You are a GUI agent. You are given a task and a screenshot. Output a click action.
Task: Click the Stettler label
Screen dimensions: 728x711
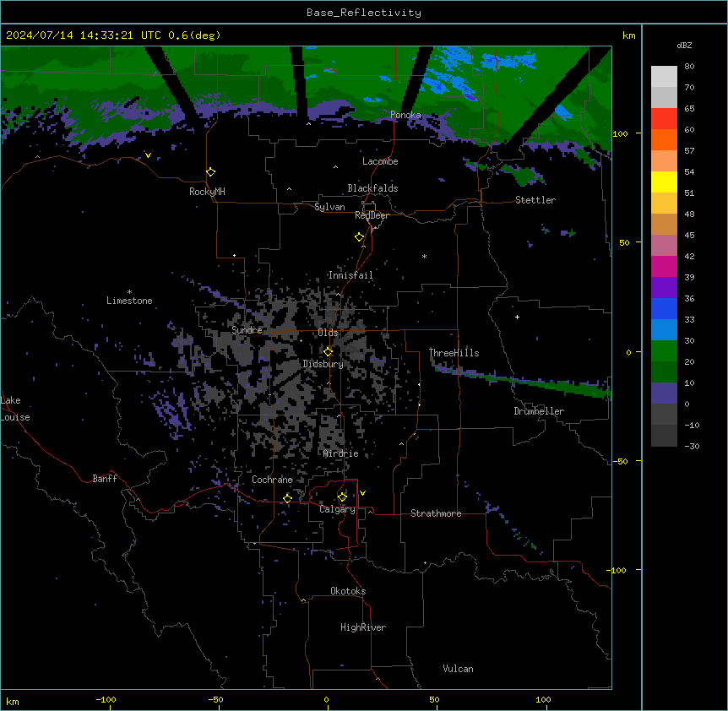(x=535, y=200)
